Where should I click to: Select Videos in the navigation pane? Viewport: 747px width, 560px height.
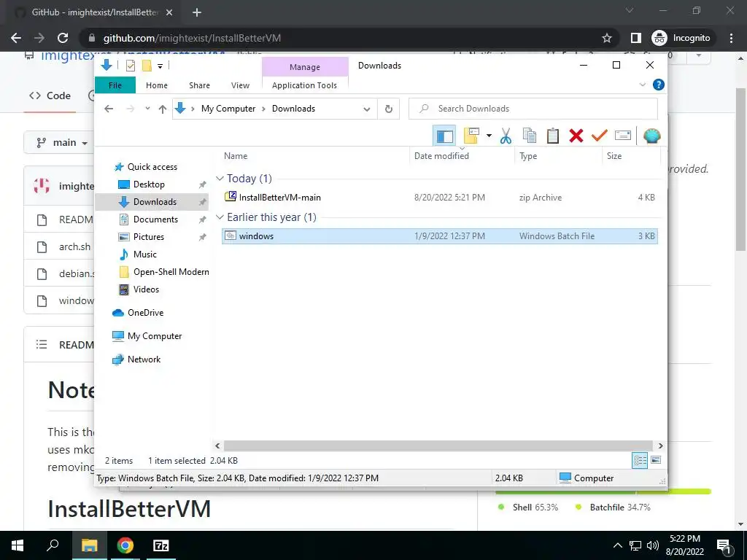[146, 289]
